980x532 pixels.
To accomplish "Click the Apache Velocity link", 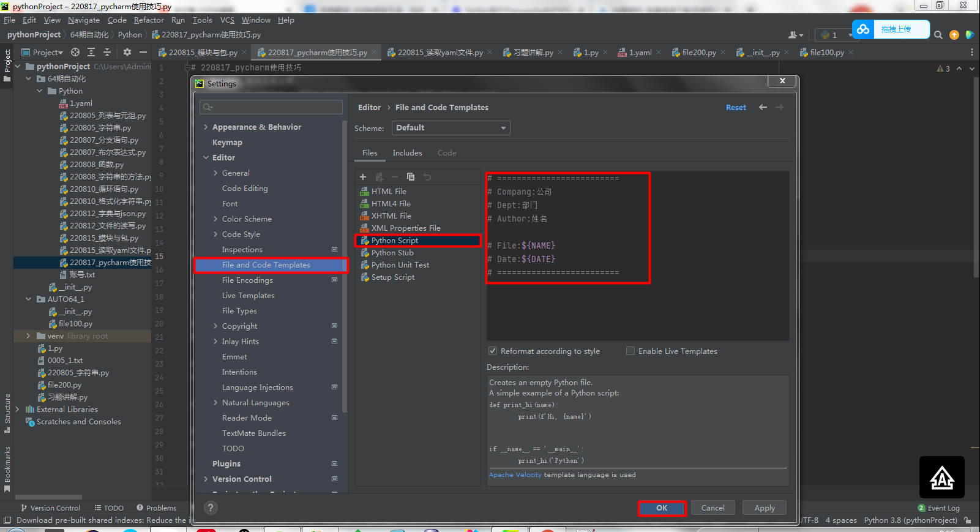I will 515,475.
